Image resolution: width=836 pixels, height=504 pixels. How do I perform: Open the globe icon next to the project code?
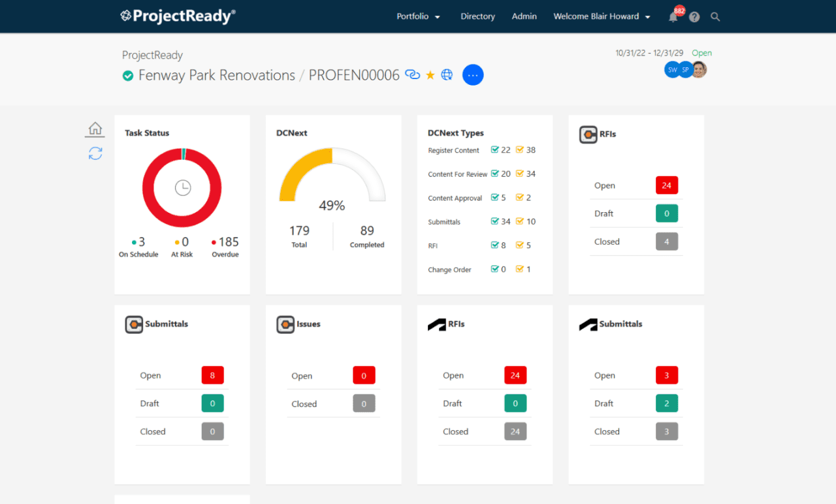(x=447, y=74)
